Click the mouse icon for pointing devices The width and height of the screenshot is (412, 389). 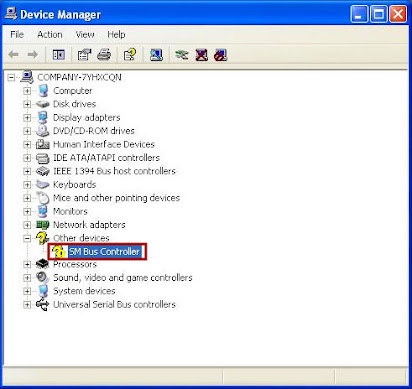tap(43, 198)
